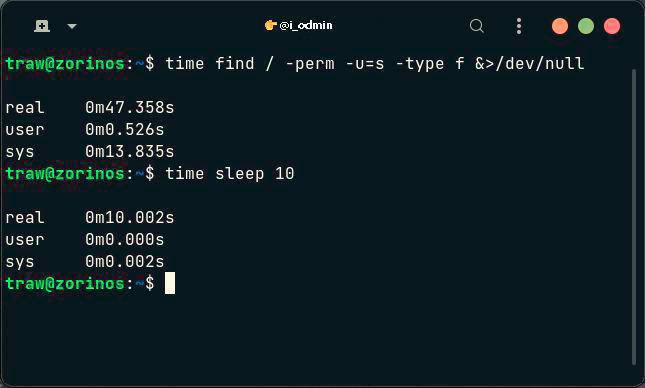Expand the new tab dropdown arrow
This screenshot has height=388, width=645.
point(72,26)
